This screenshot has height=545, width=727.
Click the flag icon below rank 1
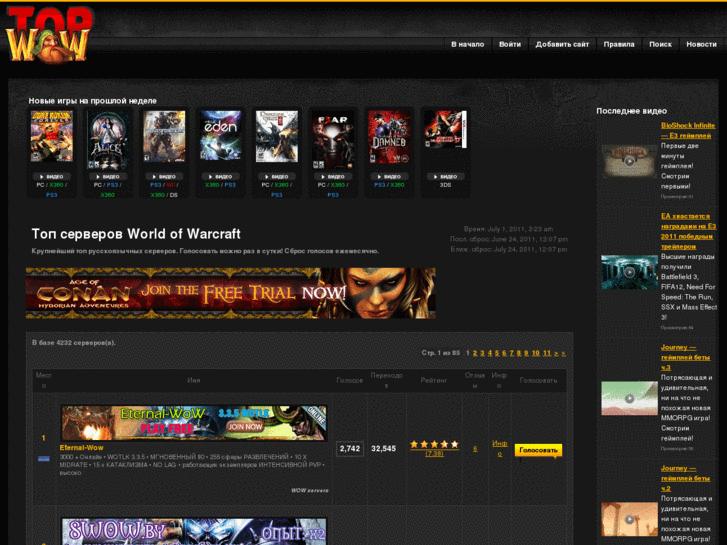click(44, 459)
